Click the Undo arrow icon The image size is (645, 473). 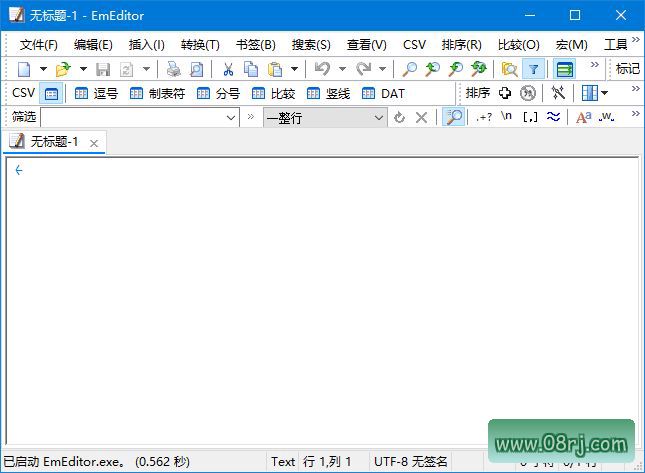tap(322, 69)
